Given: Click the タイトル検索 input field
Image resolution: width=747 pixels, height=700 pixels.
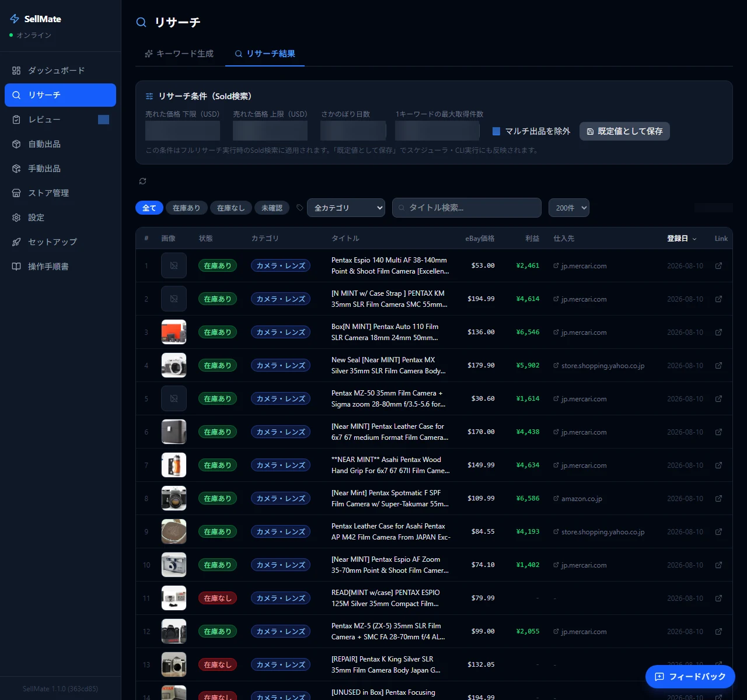Looking at the screenshot, I should (467, 208).
